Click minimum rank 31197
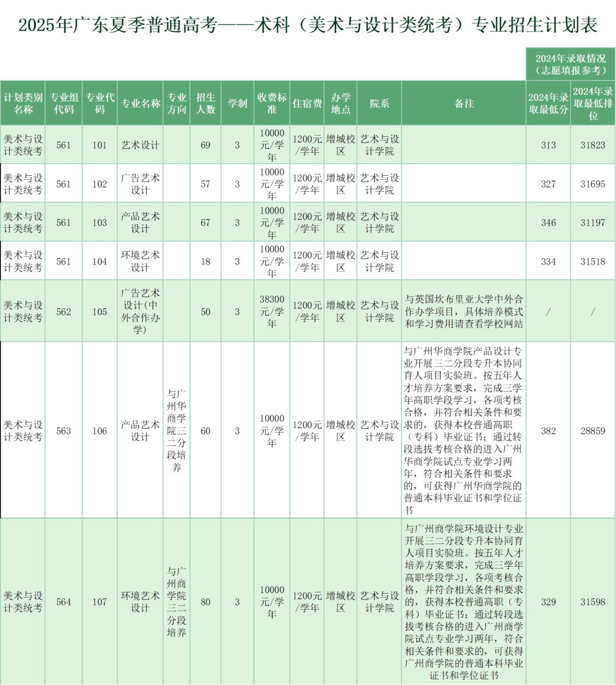This screenshot has width=616, height=685. (x=593, y=223)
